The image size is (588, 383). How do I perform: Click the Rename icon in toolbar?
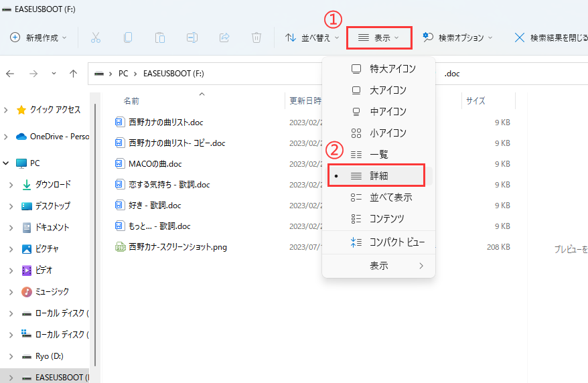tap(192, 37)
